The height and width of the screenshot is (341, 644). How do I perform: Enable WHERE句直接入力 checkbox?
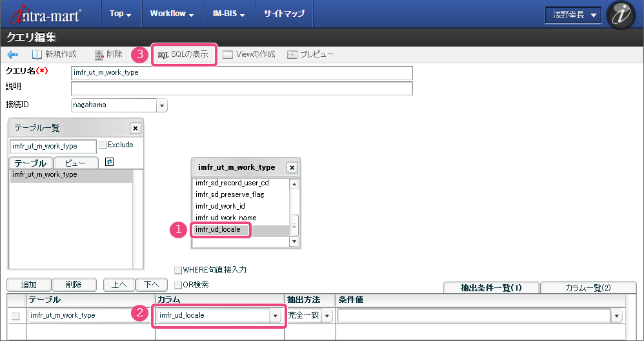pos(178,270)
